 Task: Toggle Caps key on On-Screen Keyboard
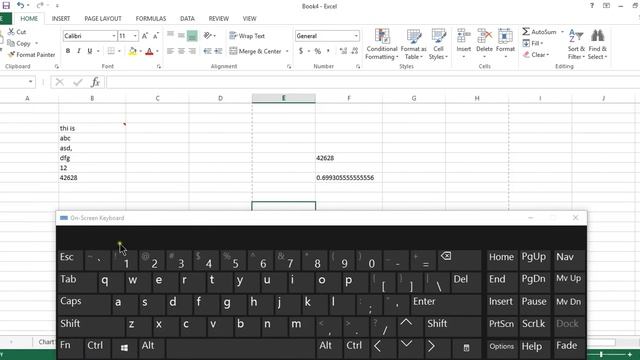[83, 304]
